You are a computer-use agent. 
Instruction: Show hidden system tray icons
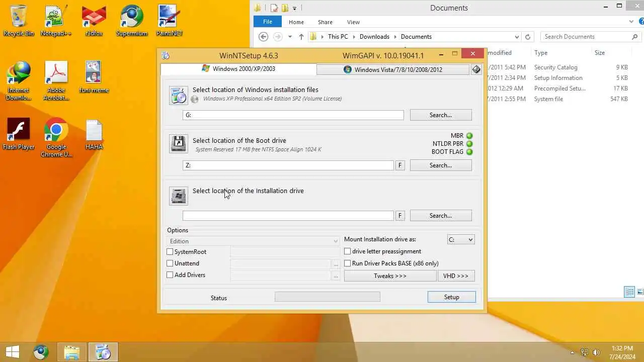pos(572,352)
